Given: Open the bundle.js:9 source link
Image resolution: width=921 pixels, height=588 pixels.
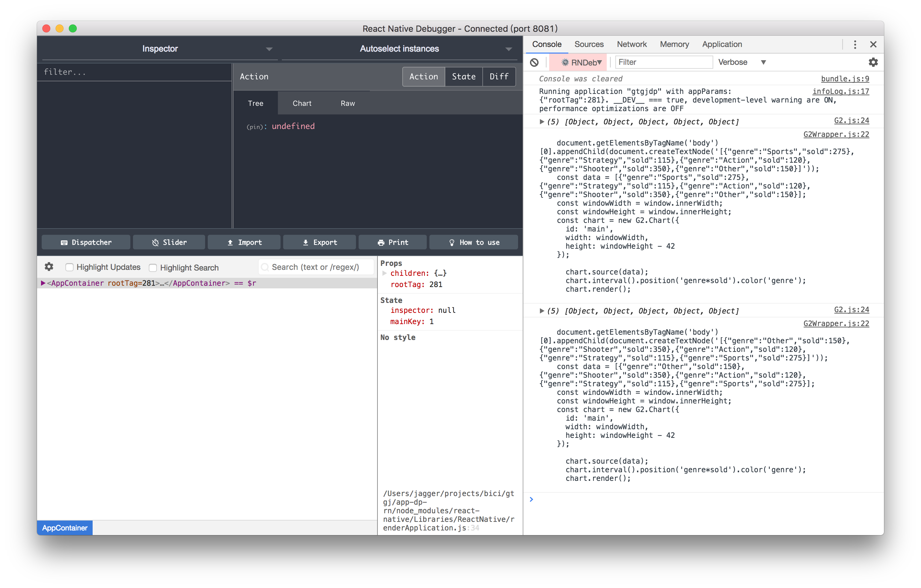Looking at the screenshot, I should click(845, 78).
